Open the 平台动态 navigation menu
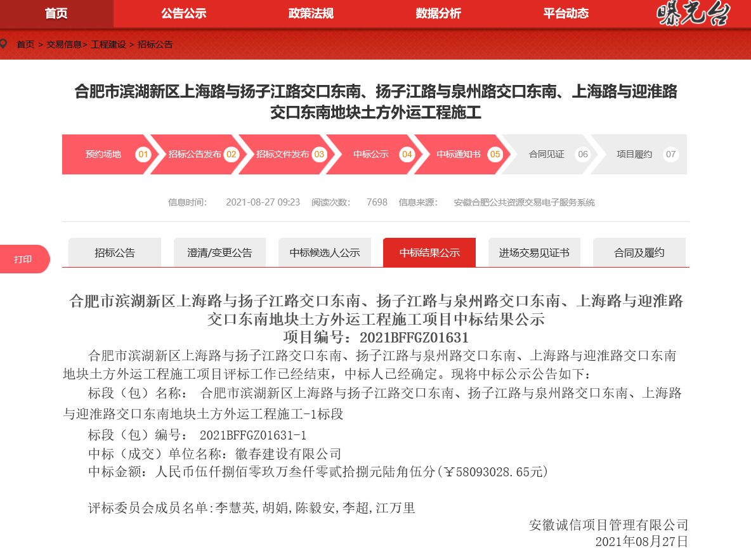 pos(566,13)
